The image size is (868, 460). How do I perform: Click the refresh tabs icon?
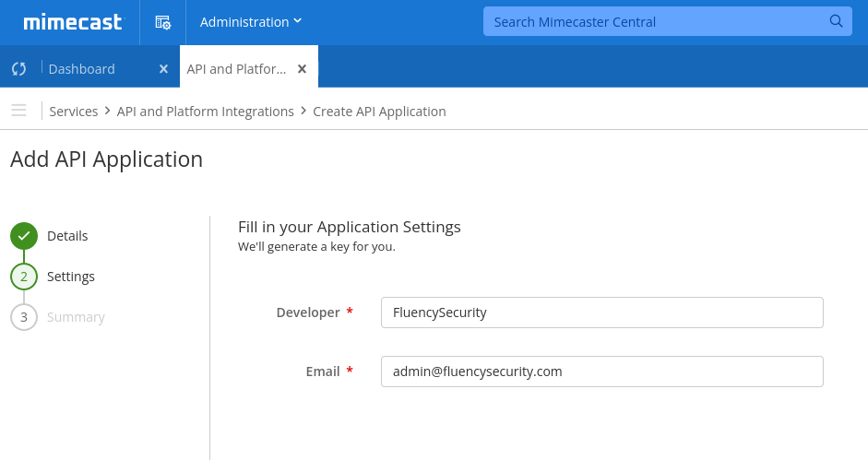18,68
